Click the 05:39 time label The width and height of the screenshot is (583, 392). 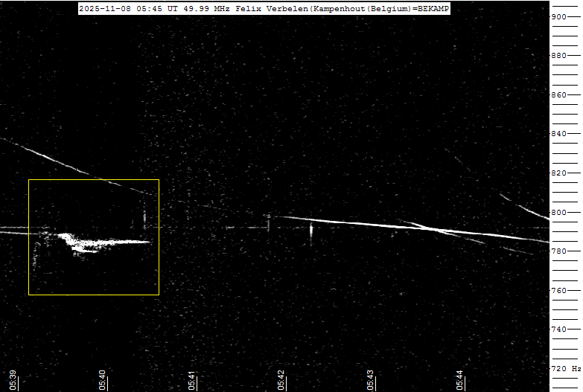coord(13,379)
